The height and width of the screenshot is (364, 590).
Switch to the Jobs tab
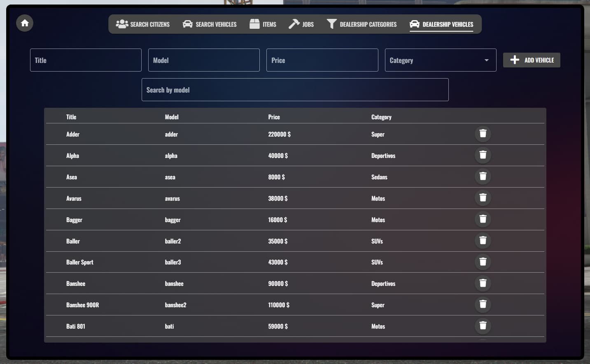click(301, 24)
